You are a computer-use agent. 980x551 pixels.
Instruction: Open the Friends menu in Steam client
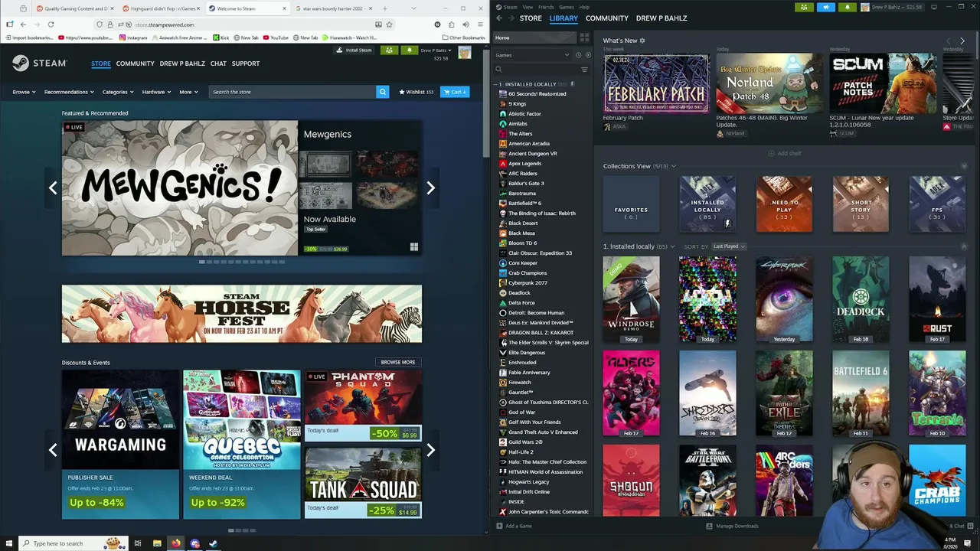click(546, 7)
